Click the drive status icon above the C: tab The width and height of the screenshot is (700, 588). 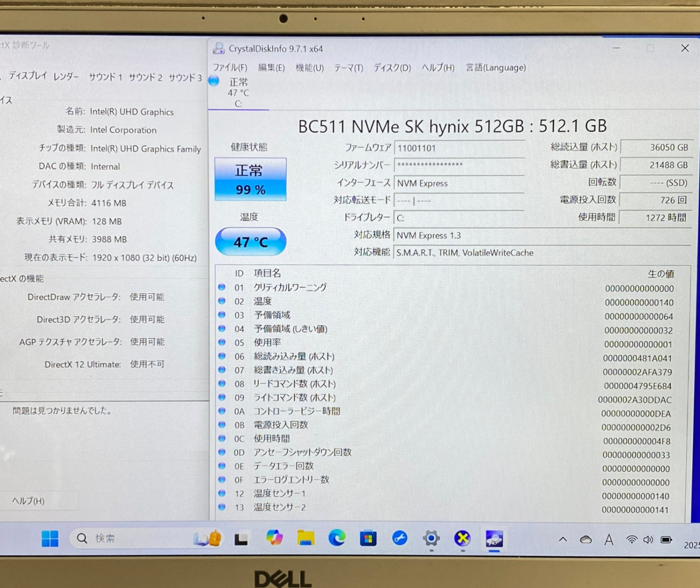pos(214,81)
